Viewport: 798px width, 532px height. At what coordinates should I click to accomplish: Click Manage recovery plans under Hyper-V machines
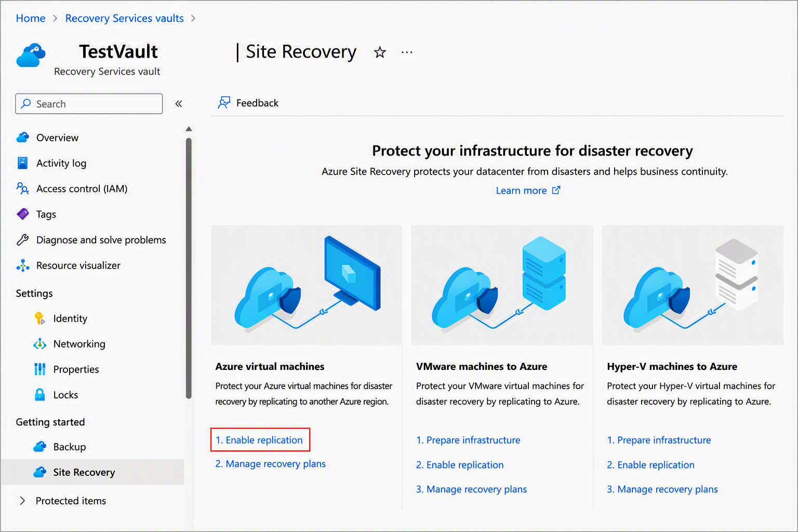[x=662, y=489]
